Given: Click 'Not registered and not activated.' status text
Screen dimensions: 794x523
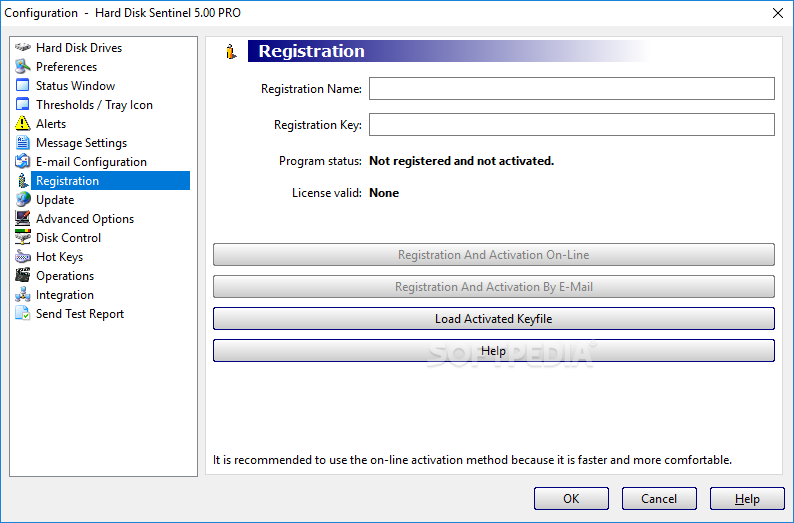Looking at the screenshot, I should click(x=461, y=161).
